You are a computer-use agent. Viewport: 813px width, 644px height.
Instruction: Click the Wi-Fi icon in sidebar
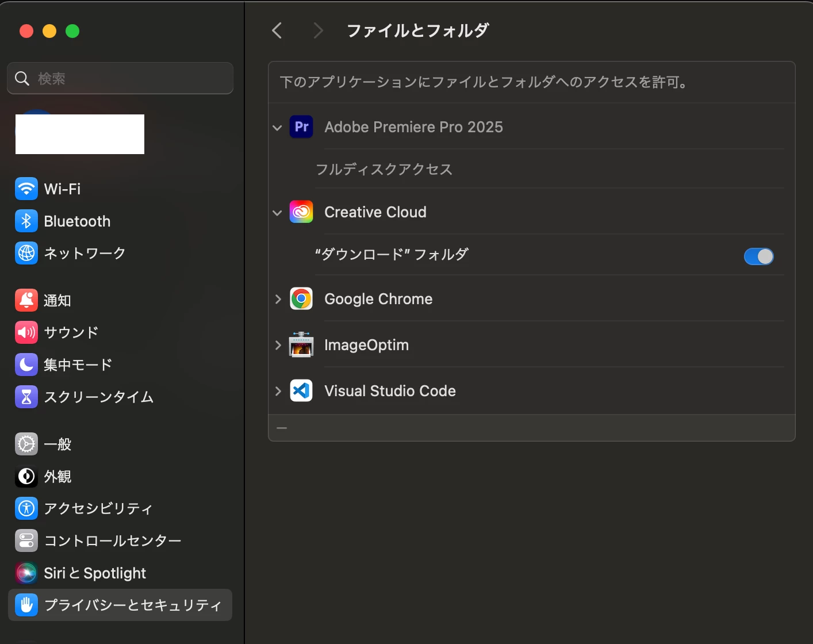point(26,189)
